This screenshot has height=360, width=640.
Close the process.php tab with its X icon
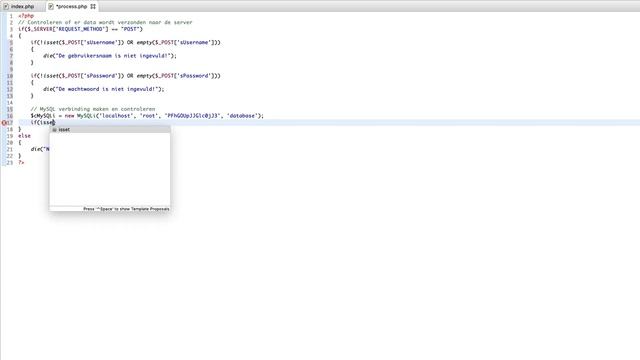click(93, 7)
